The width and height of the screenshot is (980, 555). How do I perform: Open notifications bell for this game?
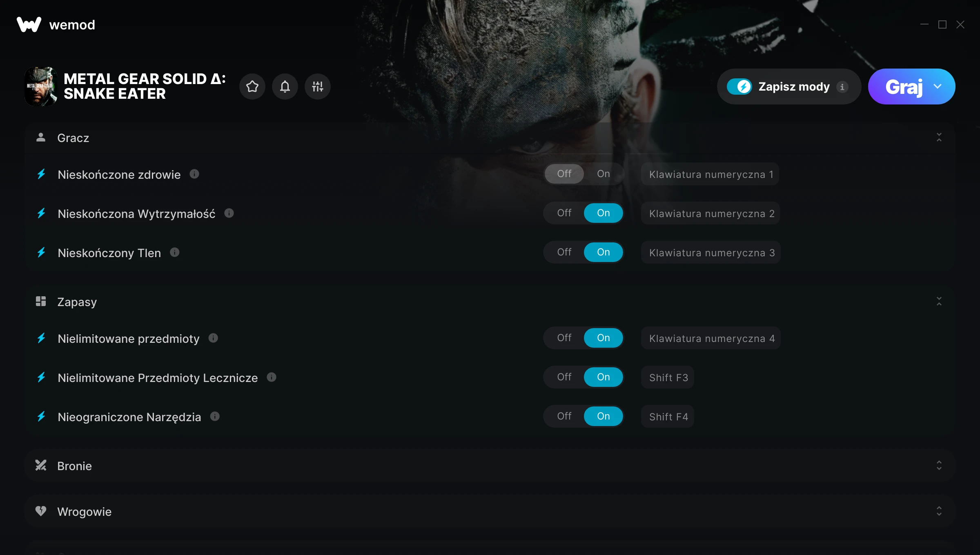[285, 87]
